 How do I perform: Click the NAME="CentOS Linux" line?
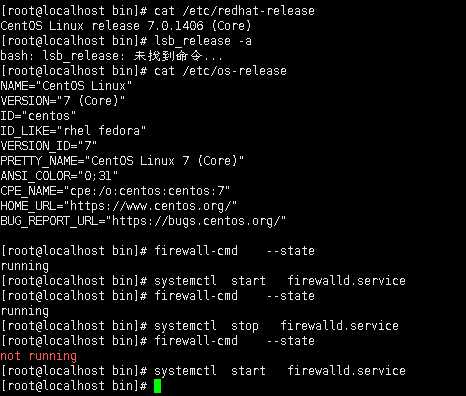coord(66,86)
